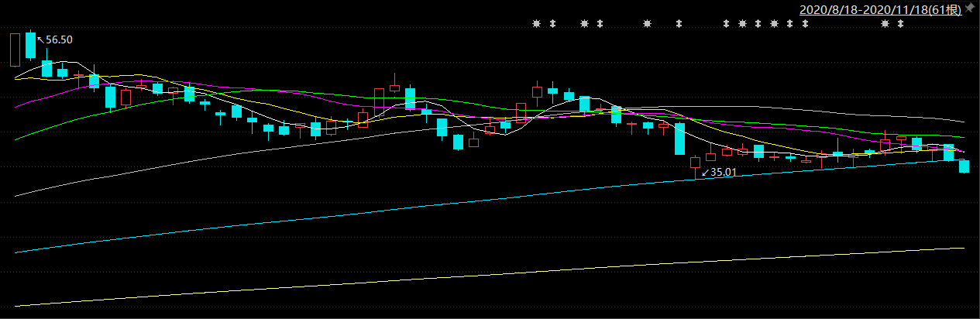
Task: Click the fourth burst event marker from left
Action: (742, 23)
